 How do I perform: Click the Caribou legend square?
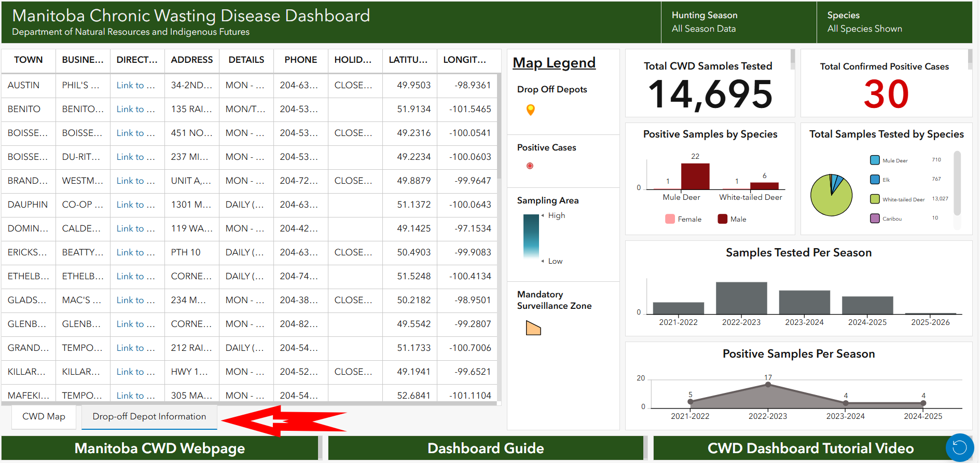coord(875,219)
